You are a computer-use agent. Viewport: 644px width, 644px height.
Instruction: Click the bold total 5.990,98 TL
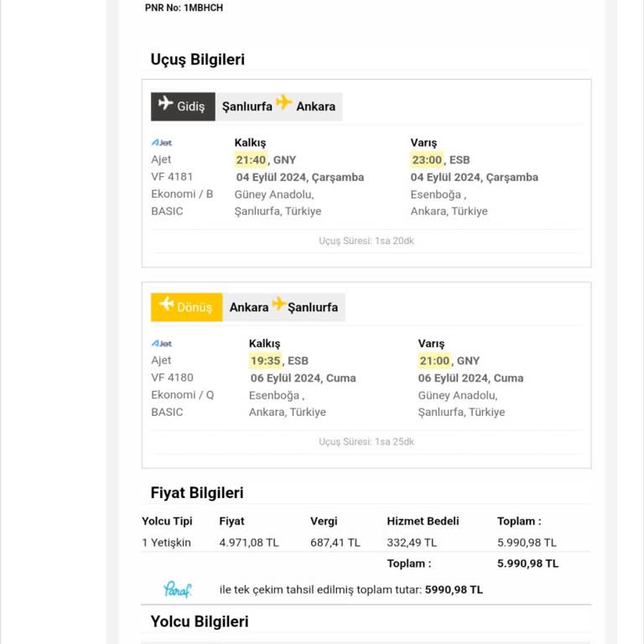(x=527, y=563)
